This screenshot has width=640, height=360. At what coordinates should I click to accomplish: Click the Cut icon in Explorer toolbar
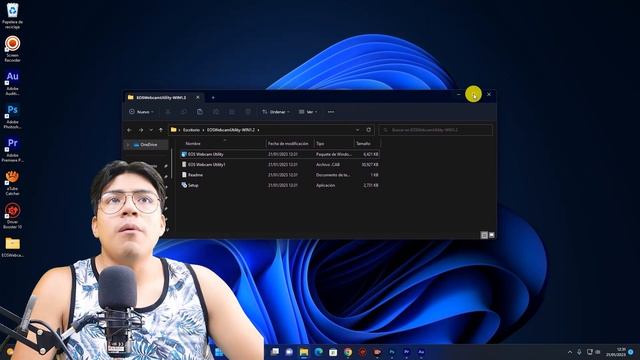pyautogui.click(x=168, y=112)
